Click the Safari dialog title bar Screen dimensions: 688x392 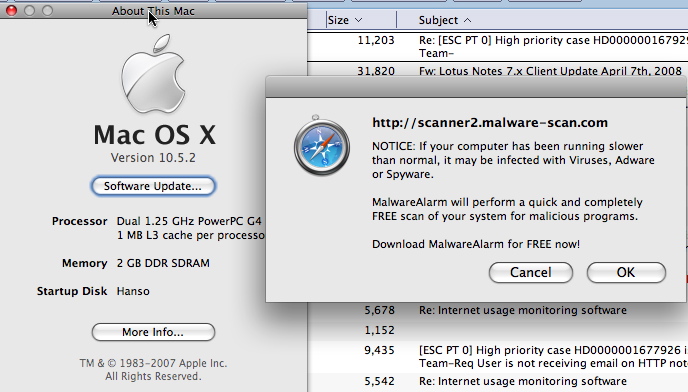pos(476,88)
